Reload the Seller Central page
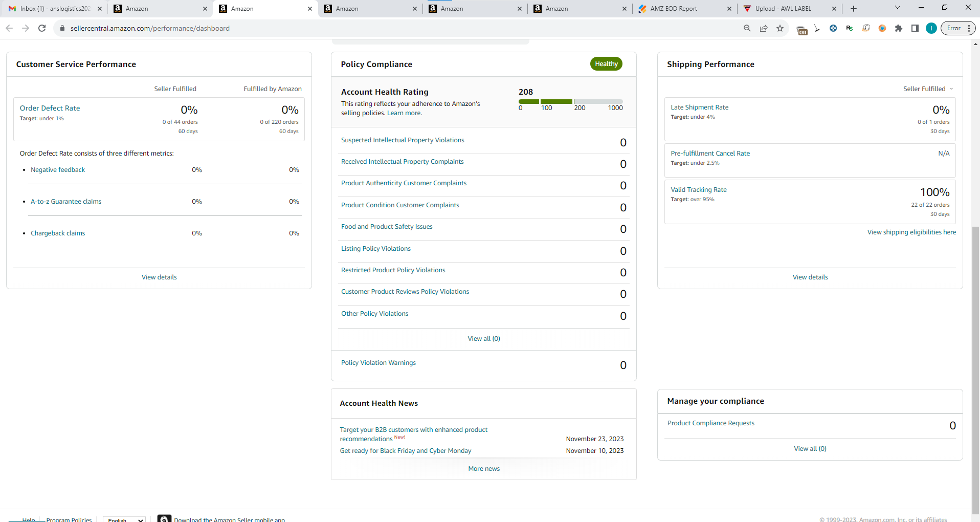This screenshot has width=980, height=522. [x=42, y=28]
